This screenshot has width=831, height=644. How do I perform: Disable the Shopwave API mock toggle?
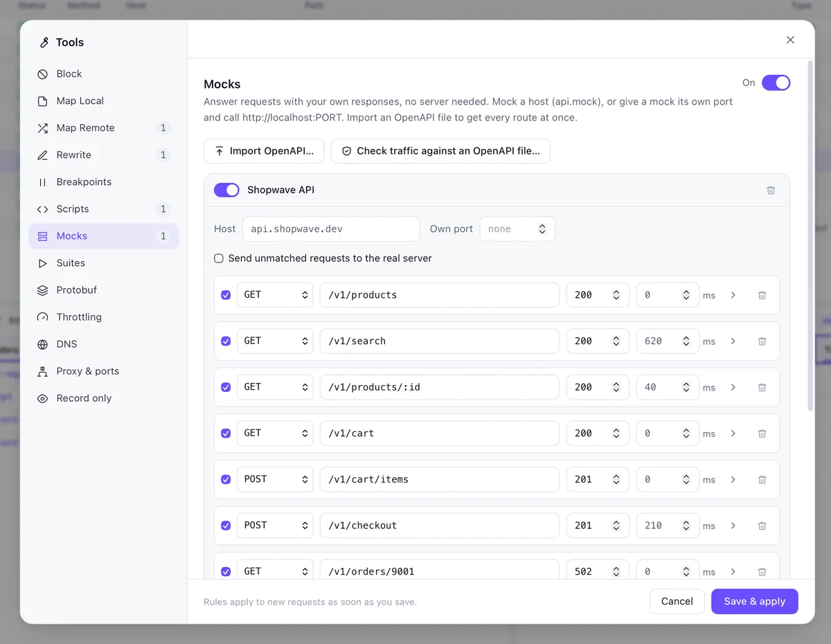pos(226,190)
